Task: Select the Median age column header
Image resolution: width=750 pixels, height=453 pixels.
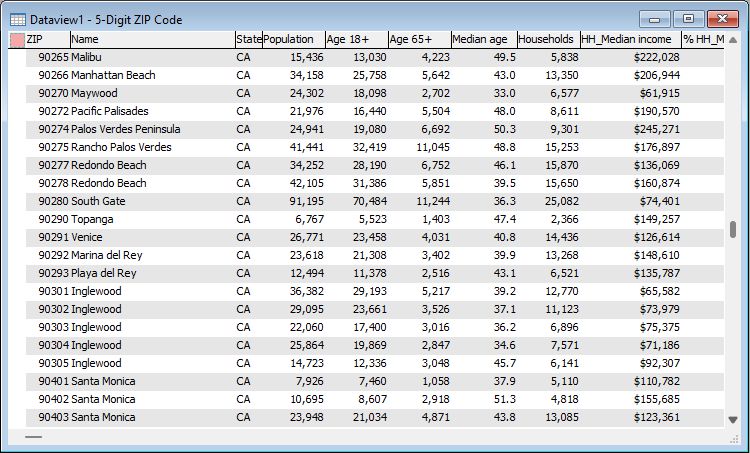Action: [x=484, y=39]
